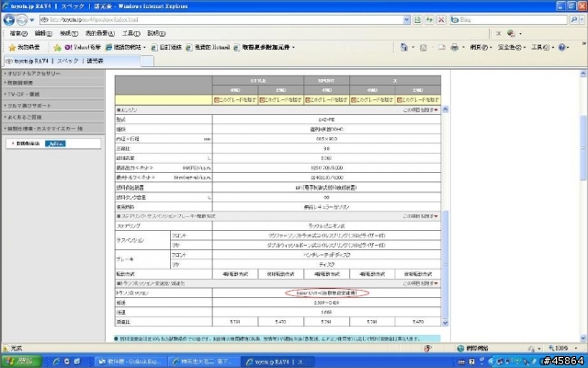Open the 說明(H) menu
Viewport: 588px width, 368px height.
click(x=156, y=33)
